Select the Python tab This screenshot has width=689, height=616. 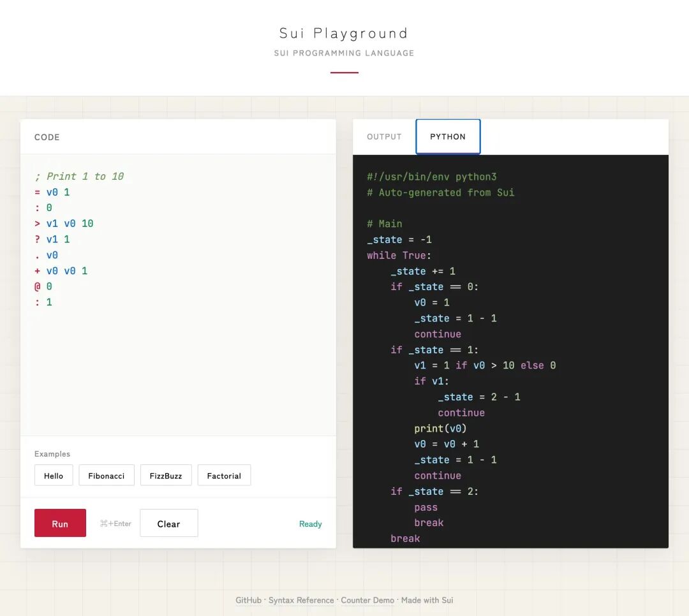pos(448,136)
